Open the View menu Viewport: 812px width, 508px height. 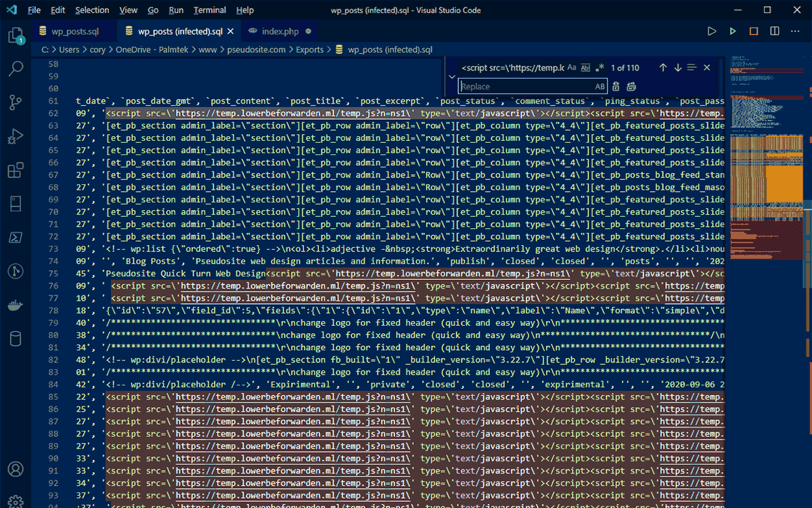(x=129, y=10)
